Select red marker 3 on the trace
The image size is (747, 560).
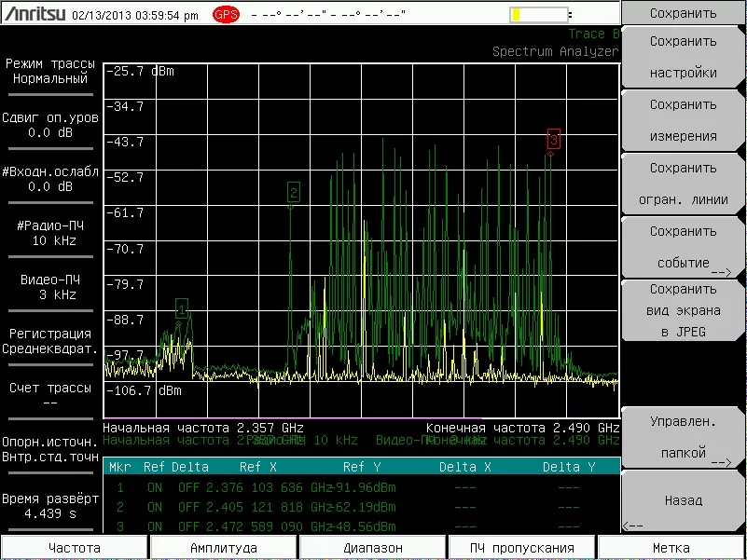[x=553, y=140]
